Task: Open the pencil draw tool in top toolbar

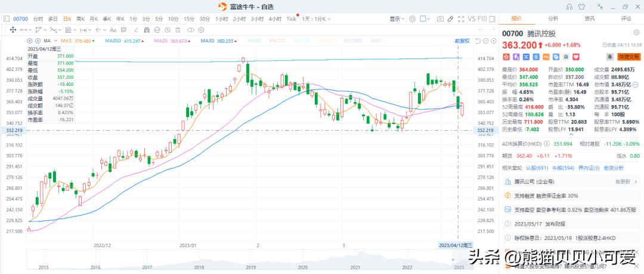Action: pos(451,19)
